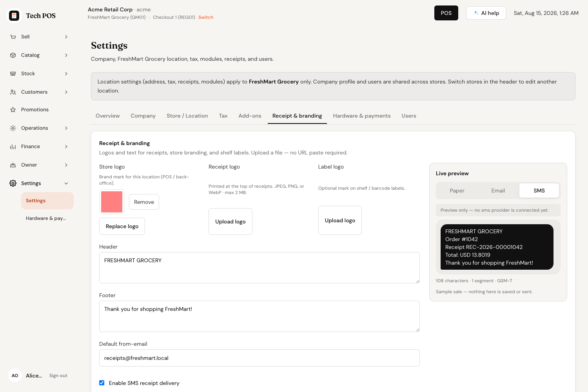
Task: Click the sparkle icon on AI help
Action: point(476,13)
